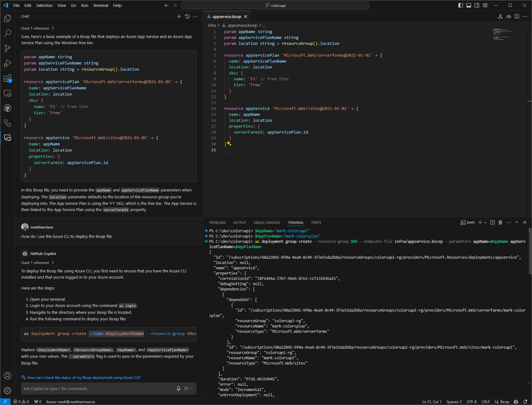Viewport: 532px width, 405px height.
Task: Open the GitHub icon in activity bar
Action: (x=7, y=108)
